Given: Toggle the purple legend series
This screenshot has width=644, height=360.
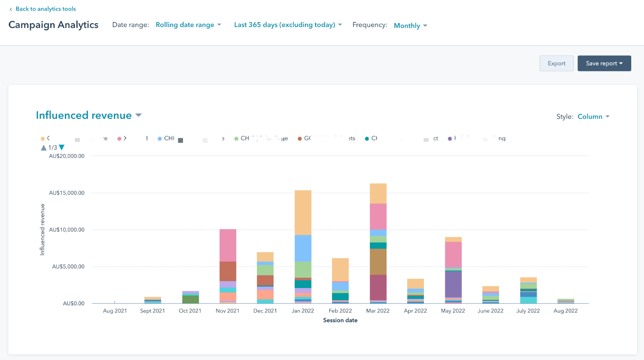Looking at the screenshot, I should tap(450, 139).
